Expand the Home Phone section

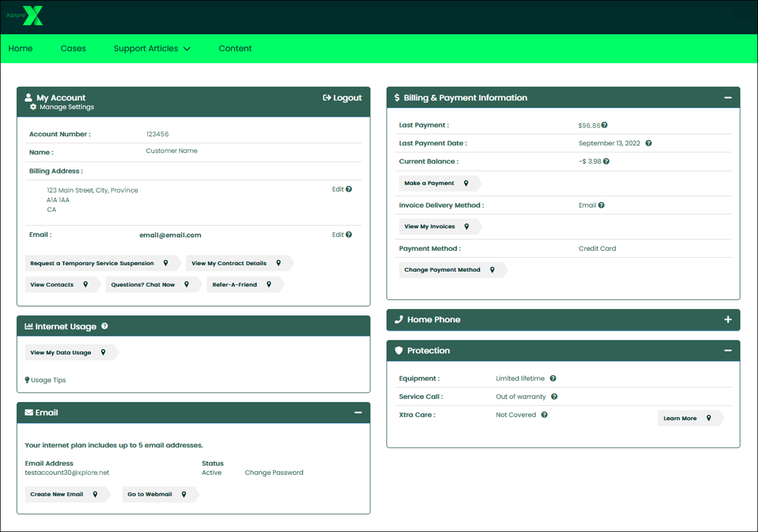point(728,320)
